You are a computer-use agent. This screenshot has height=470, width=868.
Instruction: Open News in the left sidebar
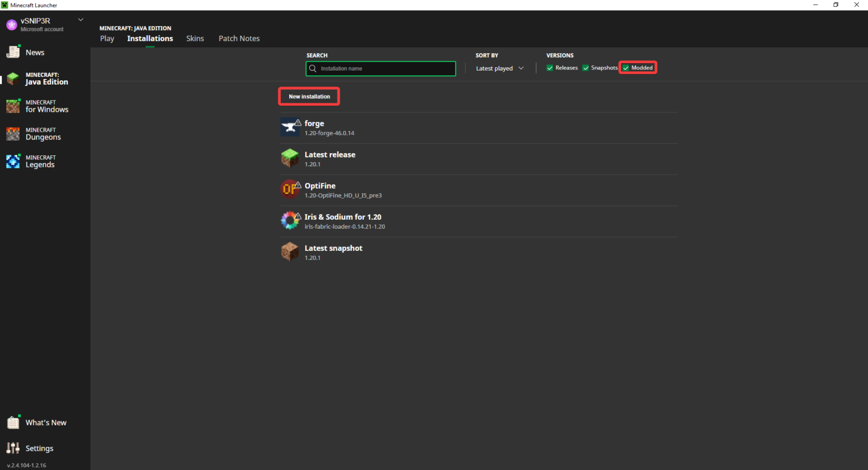pyautogui.click(x=34, y=53)
